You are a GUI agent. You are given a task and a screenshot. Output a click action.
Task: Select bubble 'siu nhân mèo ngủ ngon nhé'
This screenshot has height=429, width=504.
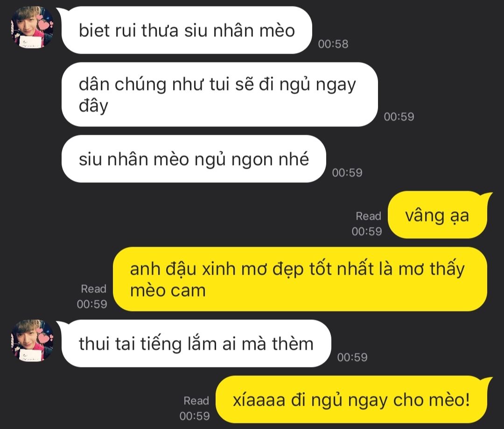click(x=194, y=159)
